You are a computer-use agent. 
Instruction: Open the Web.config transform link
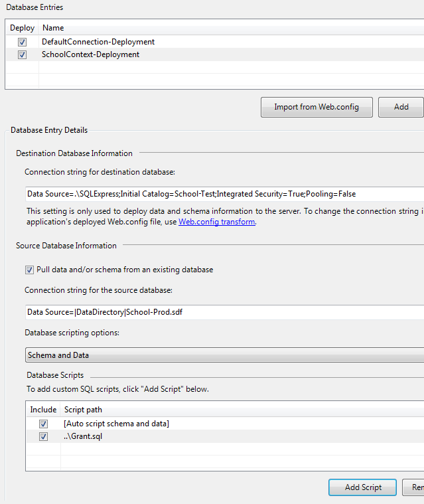click(x=216, y=222)
